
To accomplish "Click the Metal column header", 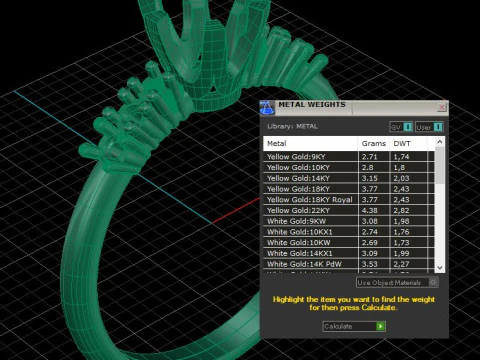I will pos(311,144).
